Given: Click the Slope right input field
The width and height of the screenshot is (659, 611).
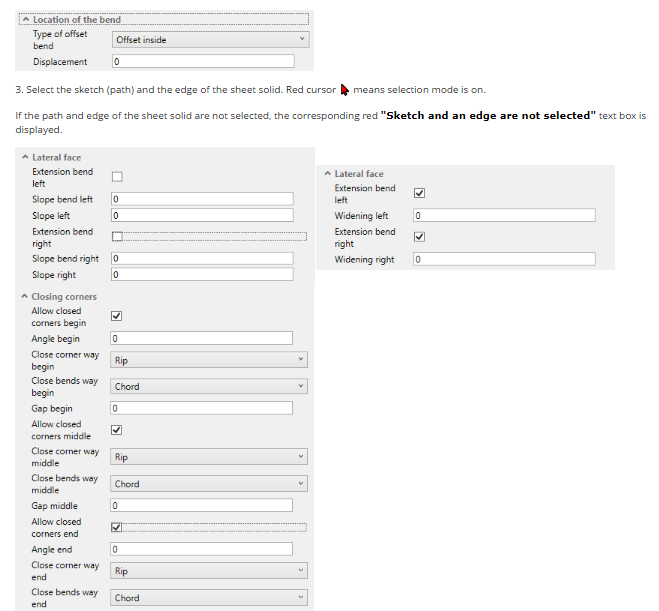Looking at the screenshot, I should pyautogui.click(x=202, y=275).
